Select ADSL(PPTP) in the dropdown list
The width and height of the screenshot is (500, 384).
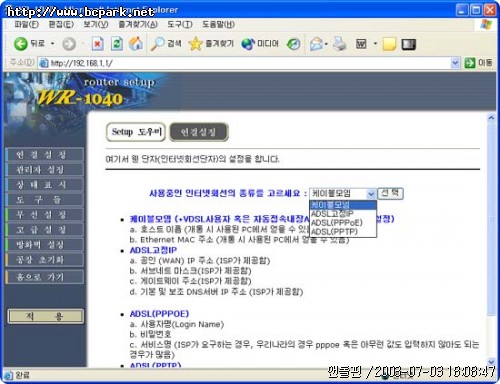click(343, 232)
